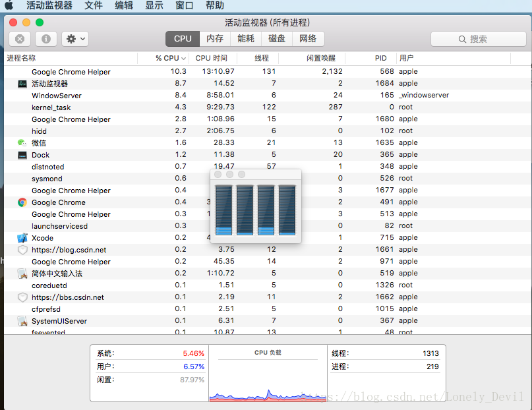This screenshot has width=532, height=410.
Task: Open the 显示 menu
Action: point(154,5)
